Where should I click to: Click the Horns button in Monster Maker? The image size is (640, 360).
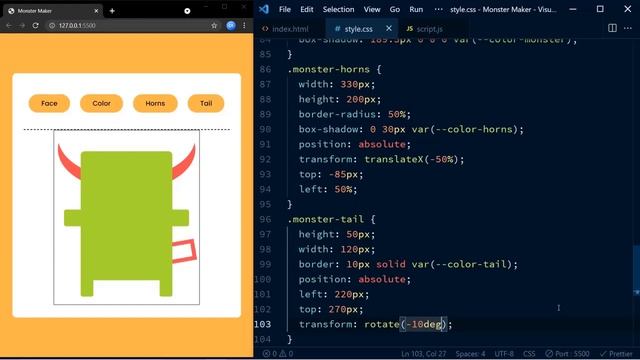[155, 103]
